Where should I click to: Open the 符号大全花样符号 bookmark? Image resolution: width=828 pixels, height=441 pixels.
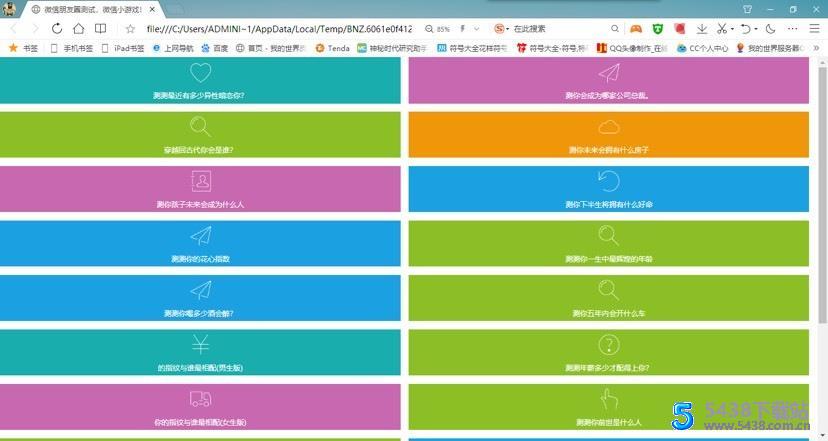pyautogui.click(x=472, y=48)
